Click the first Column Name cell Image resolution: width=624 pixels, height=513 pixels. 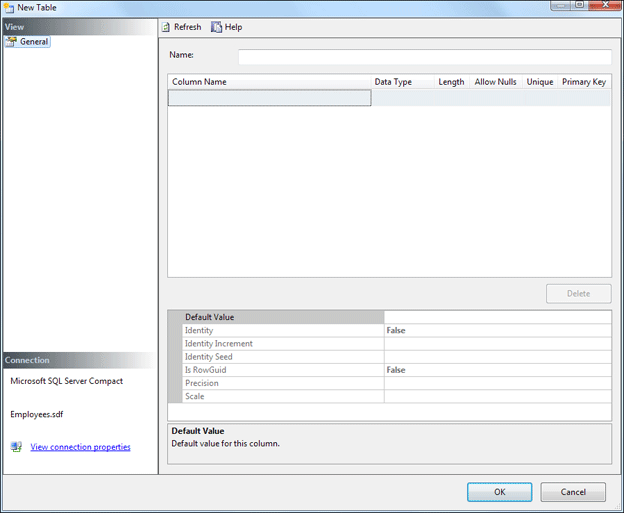click(270, 98)
